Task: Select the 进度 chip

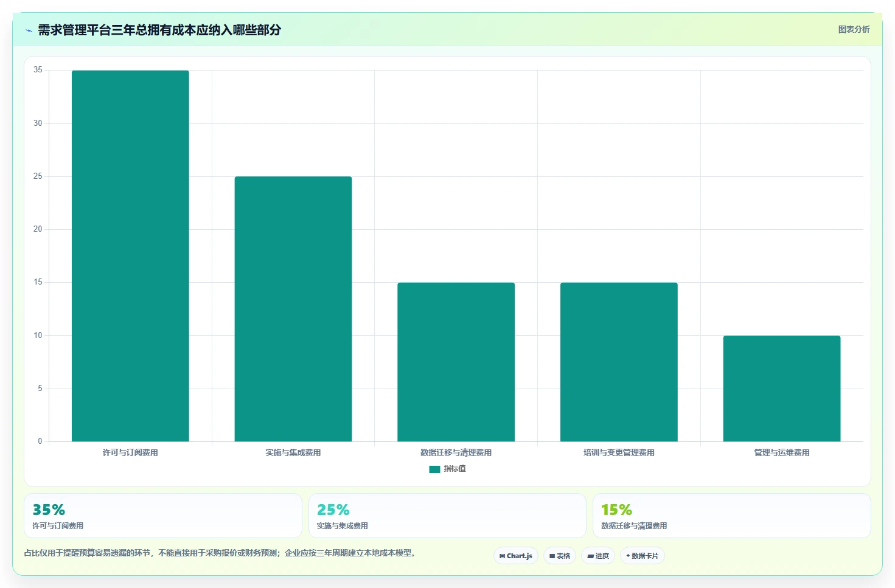Action: (598, 556)
